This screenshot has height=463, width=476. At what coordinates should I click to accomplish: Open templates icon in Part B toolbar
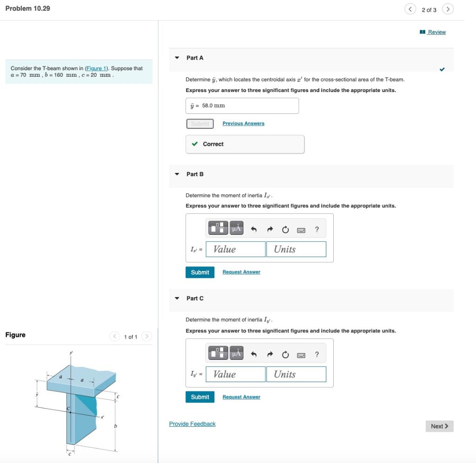pyautogui.click(x=218, y=228)
